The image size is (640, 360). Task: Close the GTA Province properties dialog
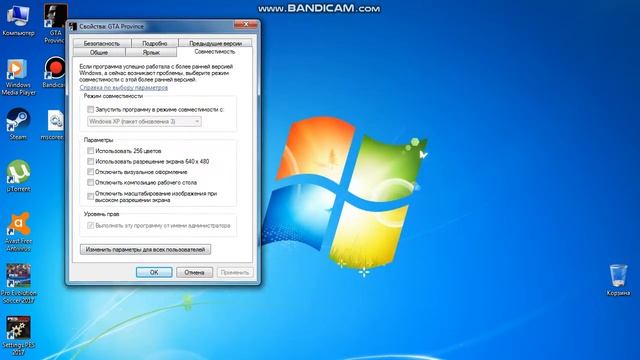pos(246,25)
